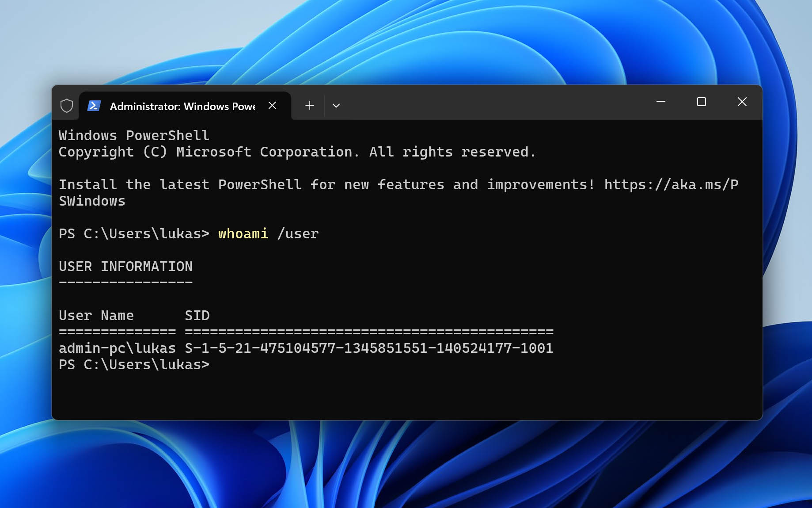The height and width of the screenshot is (508, 812).
Task: Click the 'SWindows' wrapped text line
Action: pyautogui.click(x=92, y=201)
